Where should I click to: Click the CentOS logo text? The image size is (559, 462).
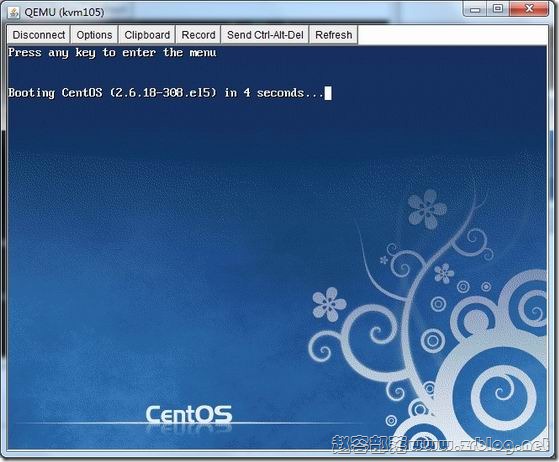(189, 415)
